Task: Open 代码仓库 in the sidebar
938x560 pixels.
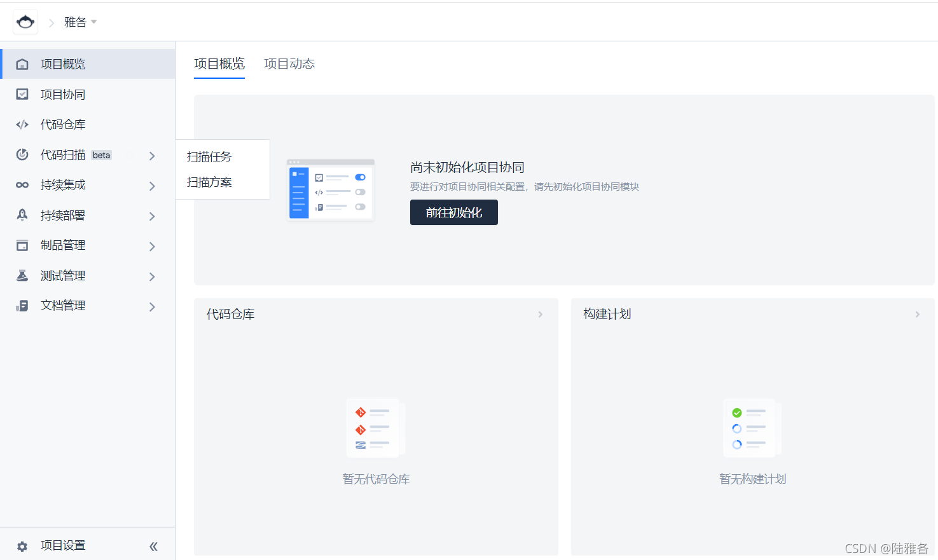Action: click(88, 125)
